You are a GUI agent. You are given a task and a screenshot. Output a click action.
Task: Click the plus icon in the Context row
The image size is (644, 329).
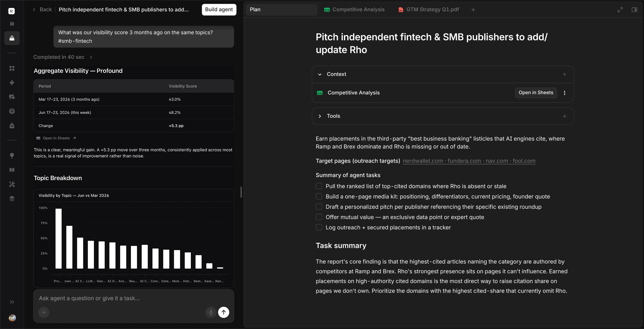(564, 74)
